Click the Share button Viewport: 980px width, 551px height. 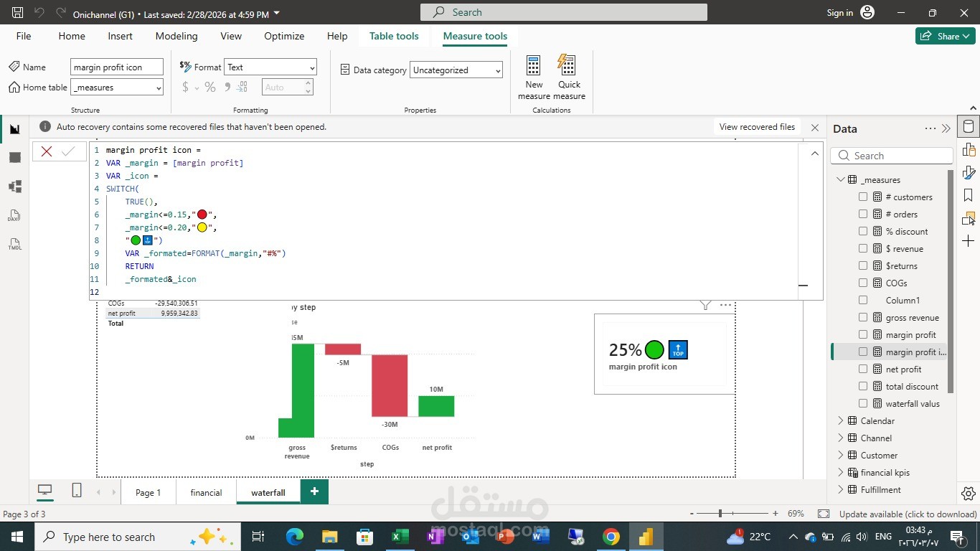click(x=945, y=36)
